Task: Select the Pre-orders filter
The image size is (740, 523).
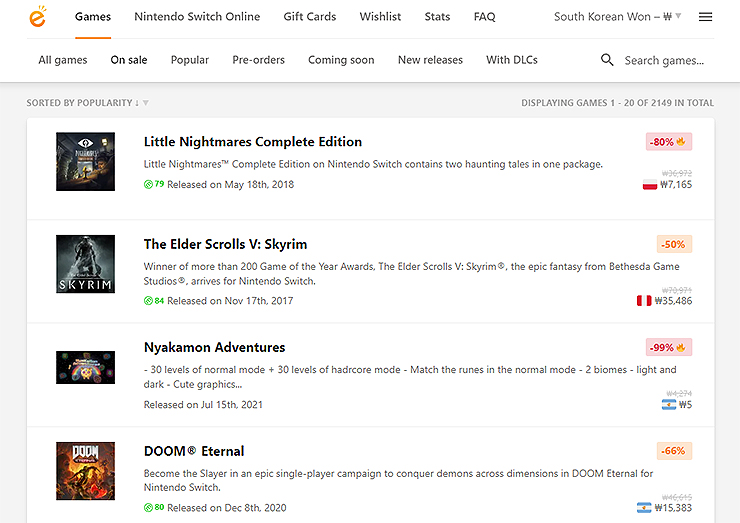Action: pyautogui.click(x=259, y=60)
